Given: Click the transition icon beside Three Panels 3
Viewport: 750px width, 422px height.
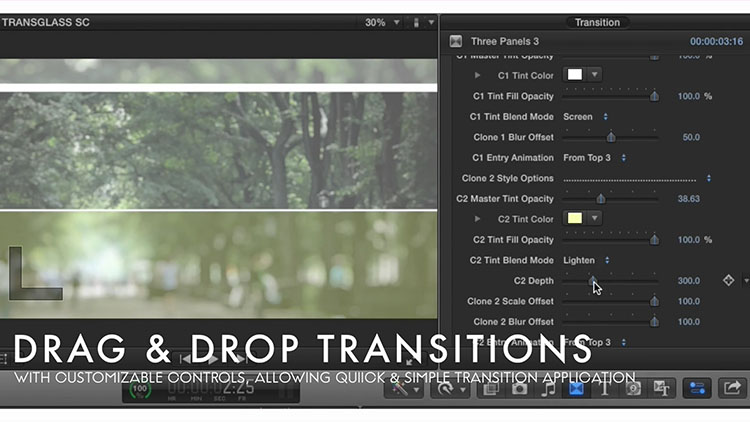Looking at the screenshot, I should point(456,41).
